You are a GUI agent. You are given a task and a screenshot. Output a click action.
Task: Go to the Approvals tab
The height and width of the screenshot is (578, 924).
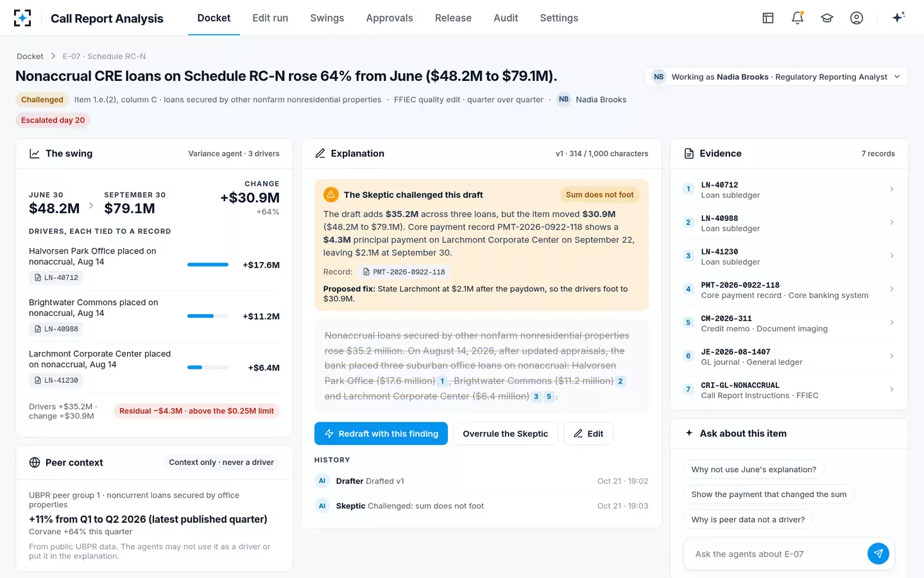pos(389,18)
